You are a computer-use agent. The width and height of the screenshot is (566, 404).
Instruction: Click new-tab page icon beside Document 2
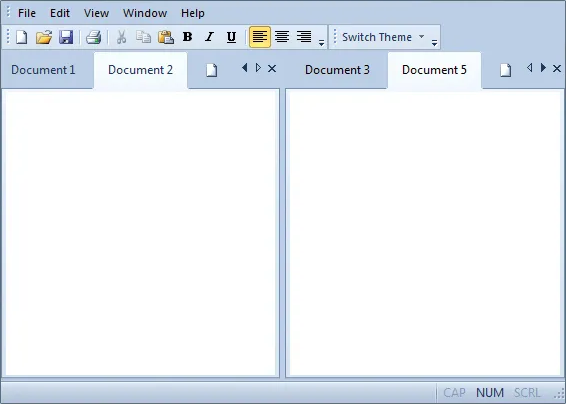coord(212,70)
